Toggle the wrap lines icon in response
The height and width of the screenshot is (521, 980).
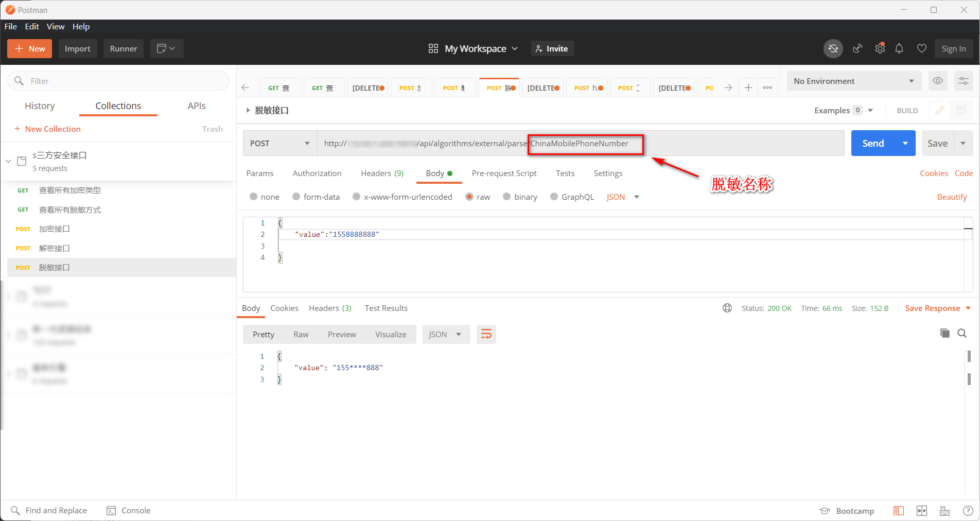pos(486,335)
